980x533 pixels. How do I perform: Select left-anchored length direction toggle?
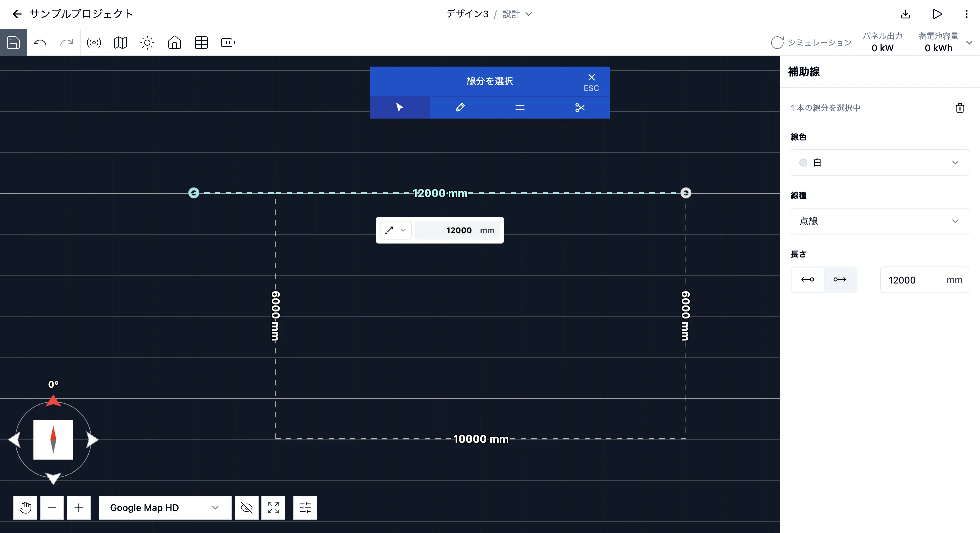pos(808,279)
